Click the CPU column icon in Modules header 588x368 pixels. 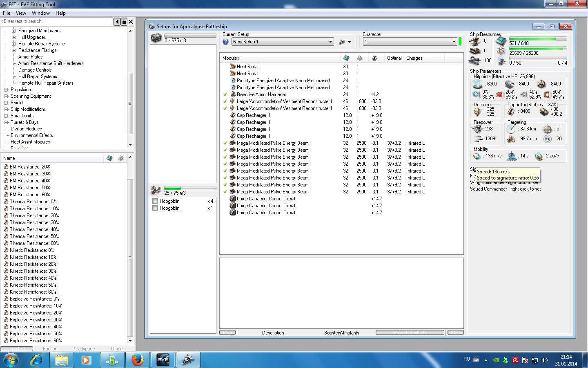346,58
